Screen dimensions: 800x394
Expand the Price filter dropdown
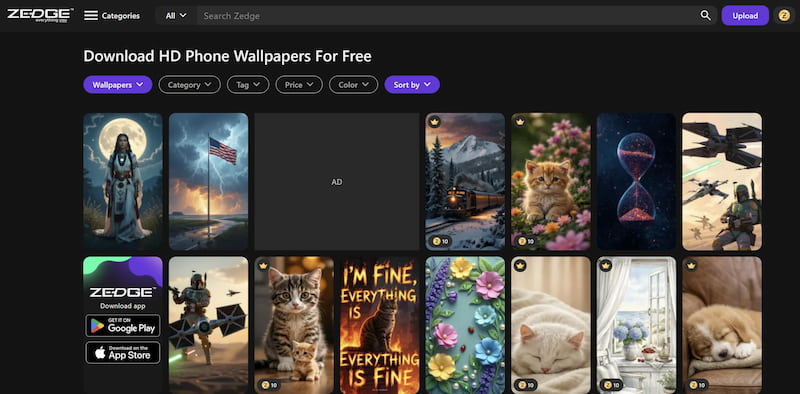[x=299, y=85]
